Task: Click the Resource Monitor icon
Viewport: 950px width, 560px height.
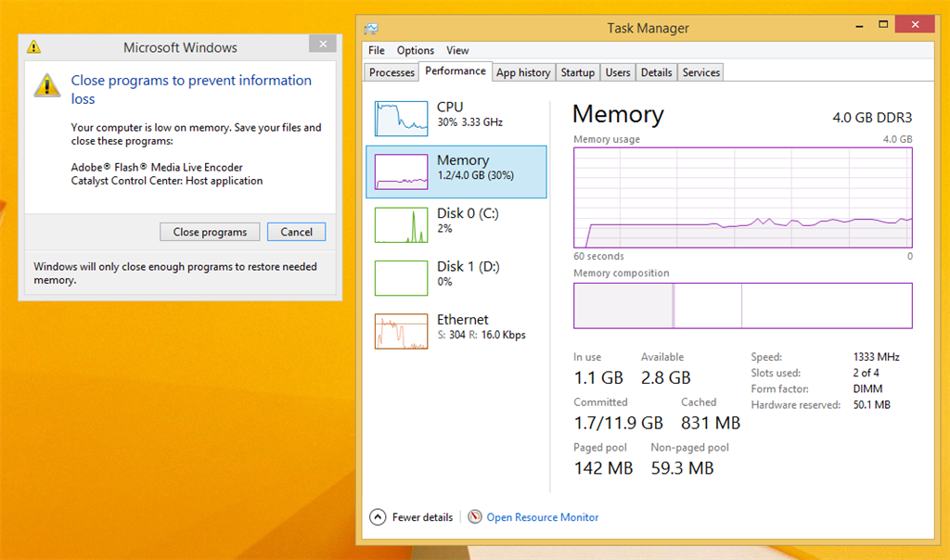Action: (474, 517)
